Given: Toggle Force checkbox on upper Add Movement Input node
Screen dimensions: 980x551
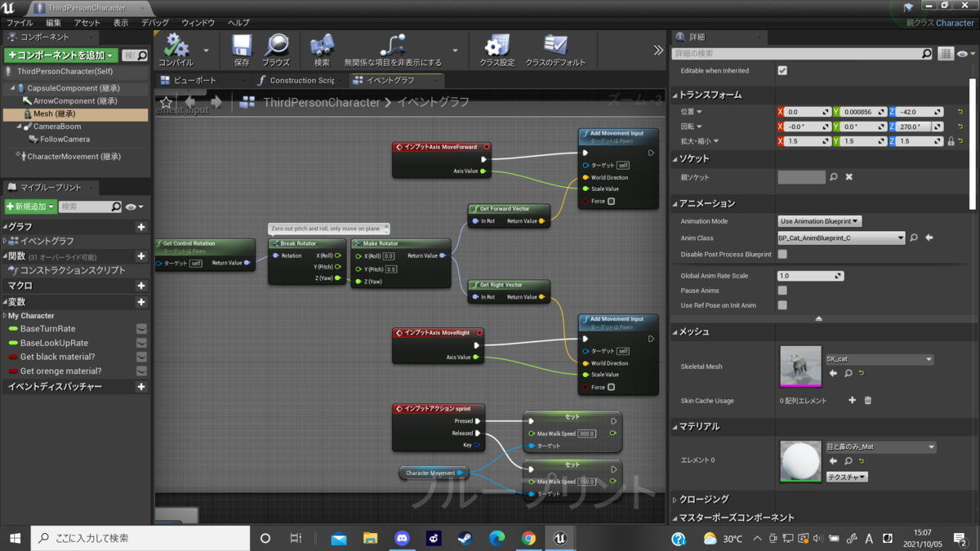Looking at the screenshot, I should coord(611,201).
